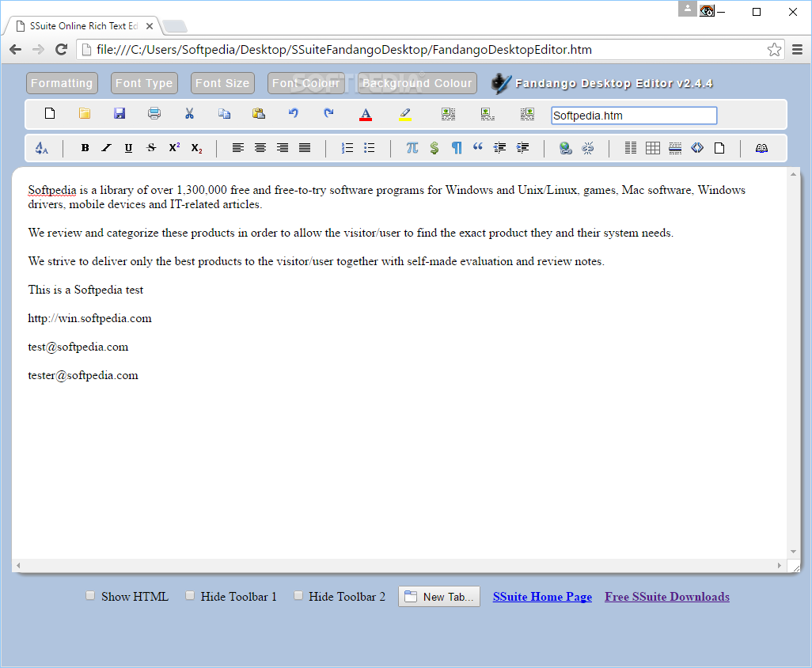Open the Font Colour dropdown
This screenshot has height=668, width=812.
click(x=306, y=83)
